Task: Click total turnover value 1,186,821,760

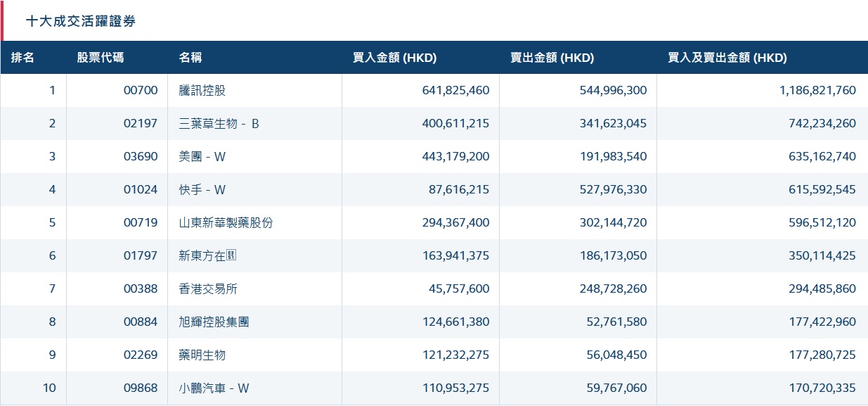Action: [x=817, y=91]
